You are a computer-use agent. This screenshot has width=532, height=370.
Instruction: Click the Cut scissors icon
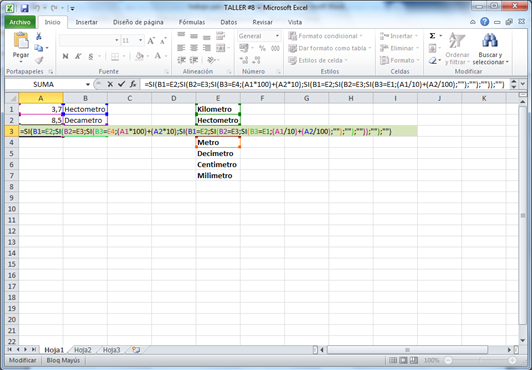(39, 36)
